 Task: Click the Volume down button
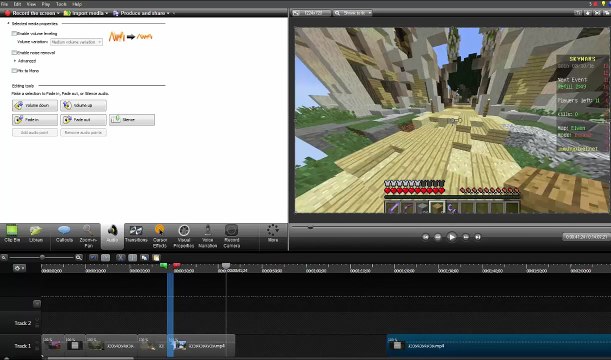pyautogui.click(x=35, y=105)
